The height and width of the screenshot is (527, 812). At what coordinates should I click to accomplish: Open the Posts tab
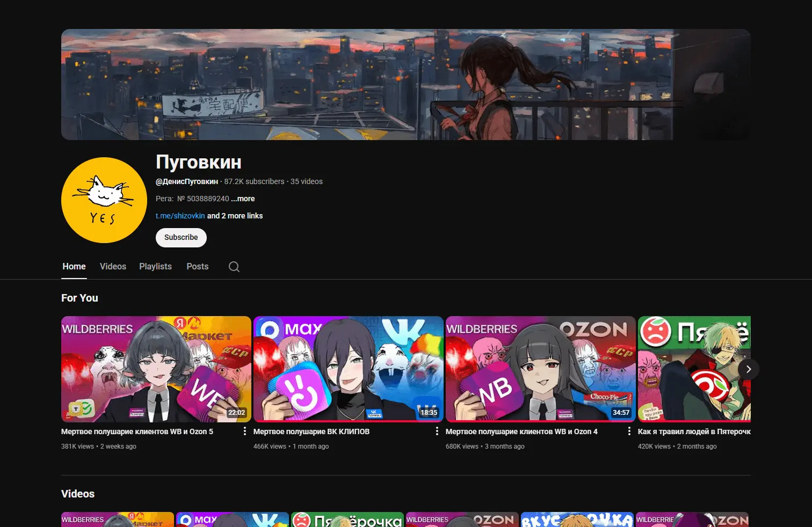click(x=197, y=266)
